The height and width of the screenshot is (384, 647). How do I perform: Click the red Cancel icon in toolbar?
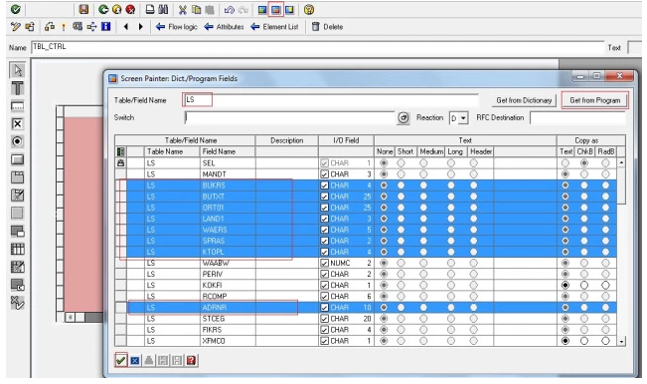130,9
